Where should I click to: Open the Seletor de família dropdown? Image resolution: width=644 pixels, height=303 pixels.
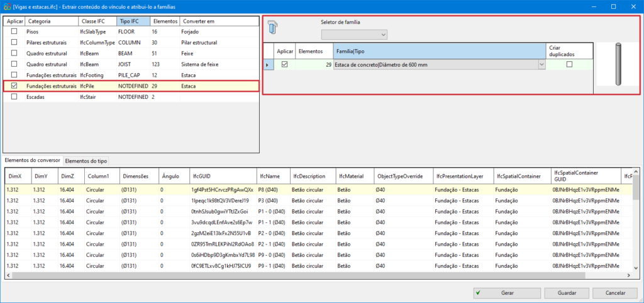355,35
